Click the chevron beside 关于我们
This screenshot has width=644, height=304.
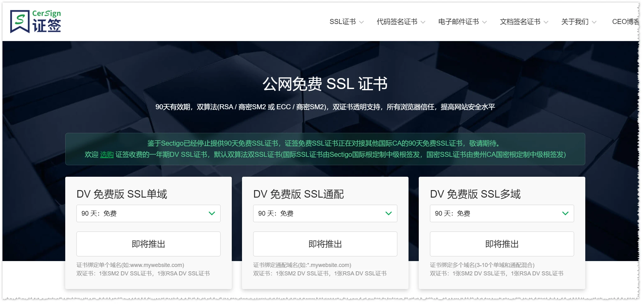point(594,22)
